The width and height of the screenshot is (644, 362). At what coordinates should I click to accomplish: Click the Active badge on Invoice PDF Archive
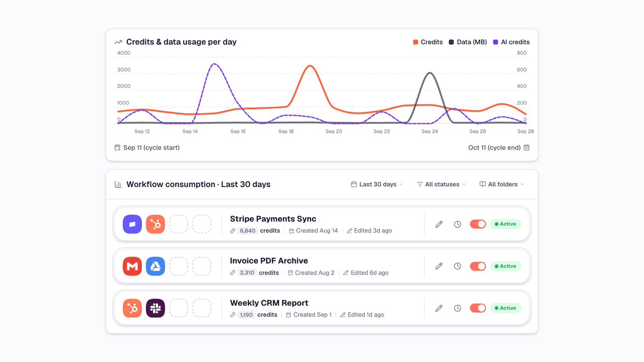tap(506, 266)
